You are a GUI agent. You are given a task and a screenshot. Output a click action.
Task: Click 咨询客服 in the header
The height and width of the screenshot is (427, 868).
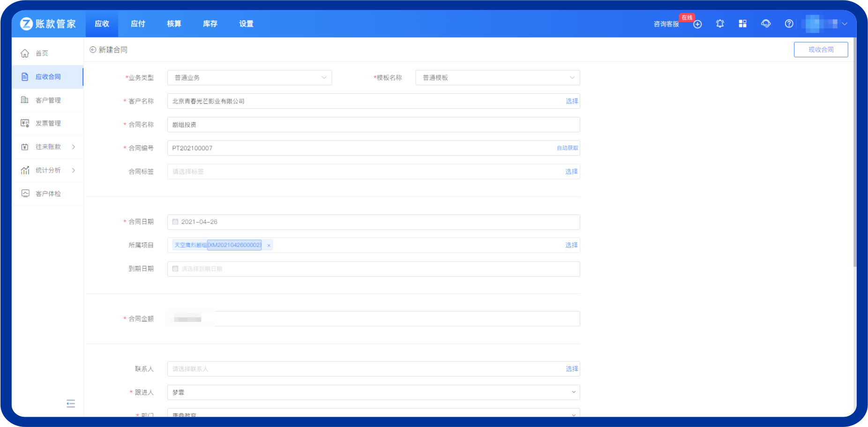tap(666, 24)
